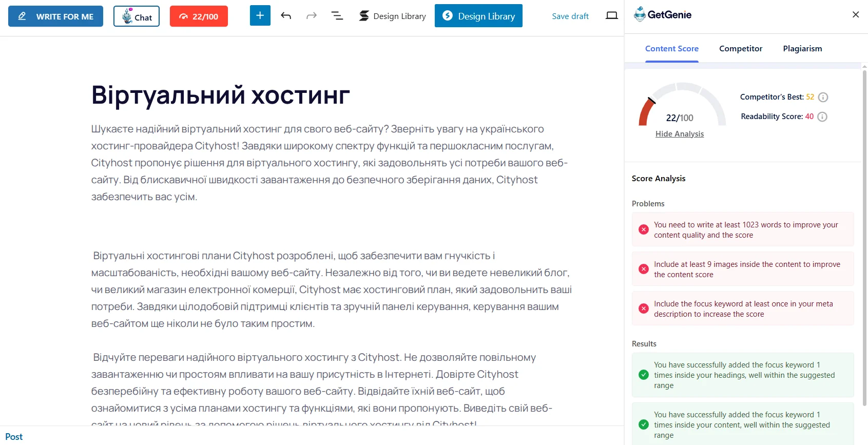The height and width of the screenshot is (445, 868).
Task: Open the block inserter plus icon
Action: tap(260, 15)
